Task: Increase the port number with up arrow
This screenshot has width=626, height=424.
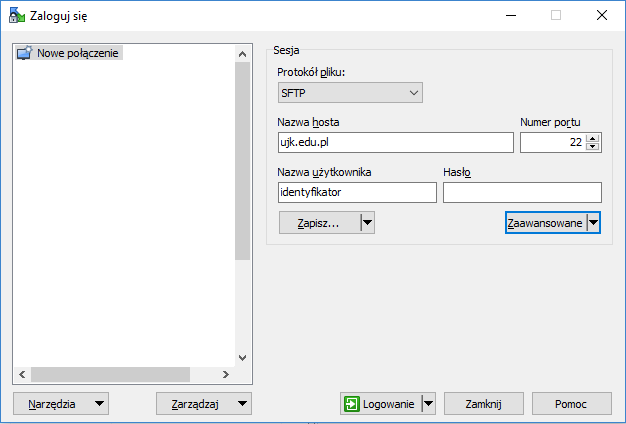Action: tap(593, 138)
